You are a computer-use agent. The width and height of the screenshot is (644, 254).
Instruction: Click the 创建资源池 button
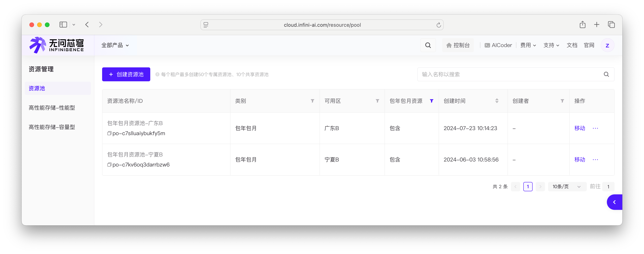(126, 74)
